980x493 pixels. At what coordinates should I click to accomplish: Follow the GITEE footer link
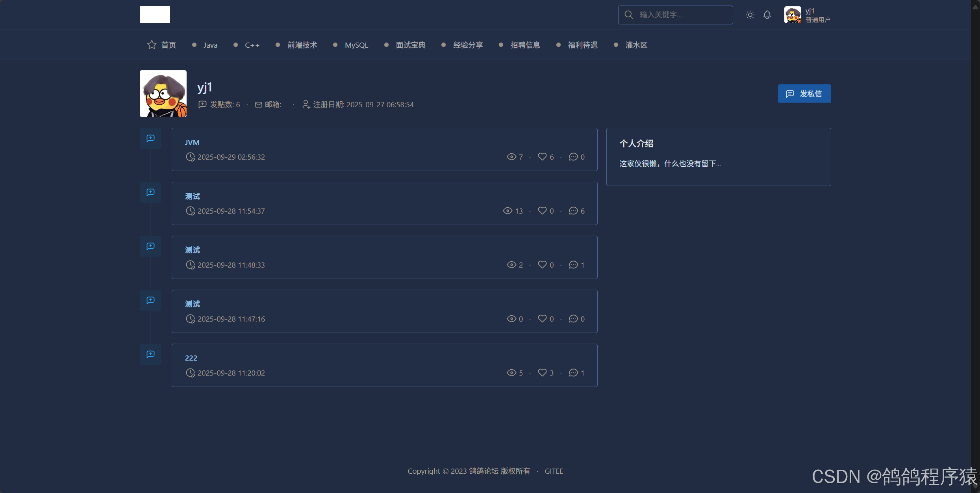[x=554, y=471]
